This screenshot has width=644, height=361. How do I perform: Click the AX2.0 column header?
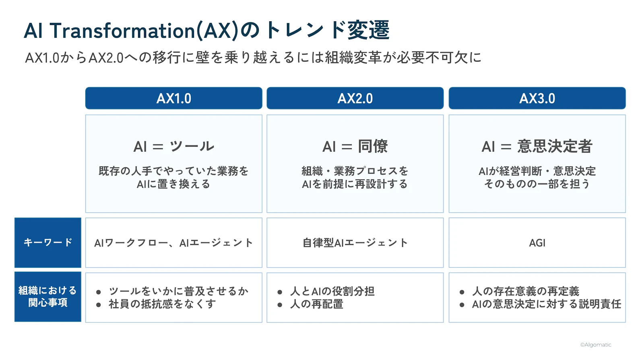coord(355,98)
